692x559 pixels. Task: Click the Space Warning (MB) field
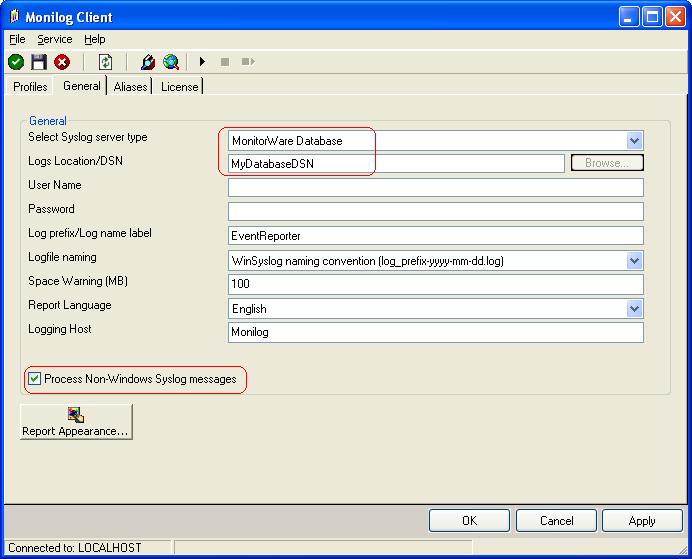(436, 284)
